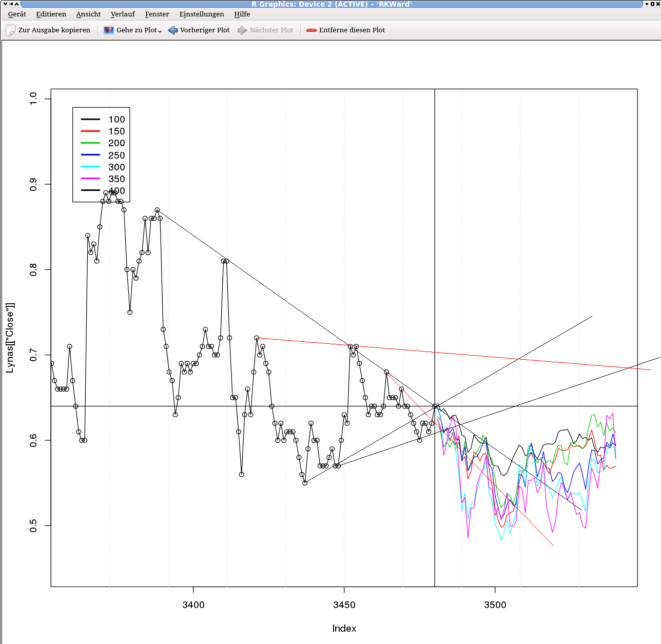Click the blue back arrow icon
This screenshot has height=644, width=661.
172,30
